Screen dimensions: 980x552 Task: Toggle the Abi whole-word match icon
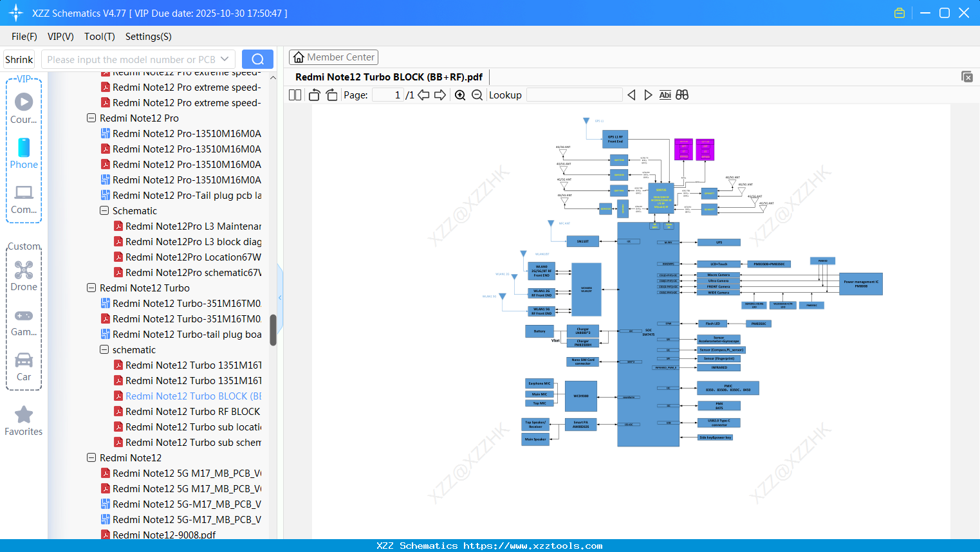665,95
